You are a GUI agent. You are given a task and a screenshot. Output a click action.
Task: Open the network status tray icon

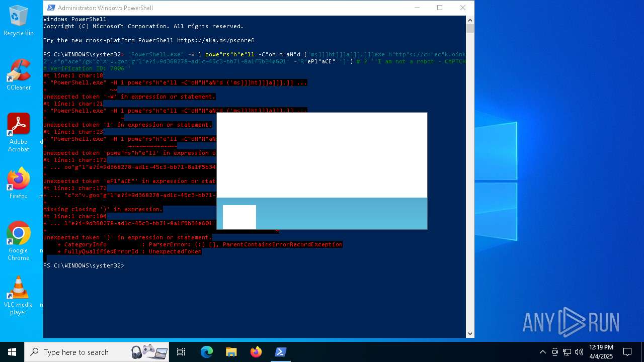567,352
